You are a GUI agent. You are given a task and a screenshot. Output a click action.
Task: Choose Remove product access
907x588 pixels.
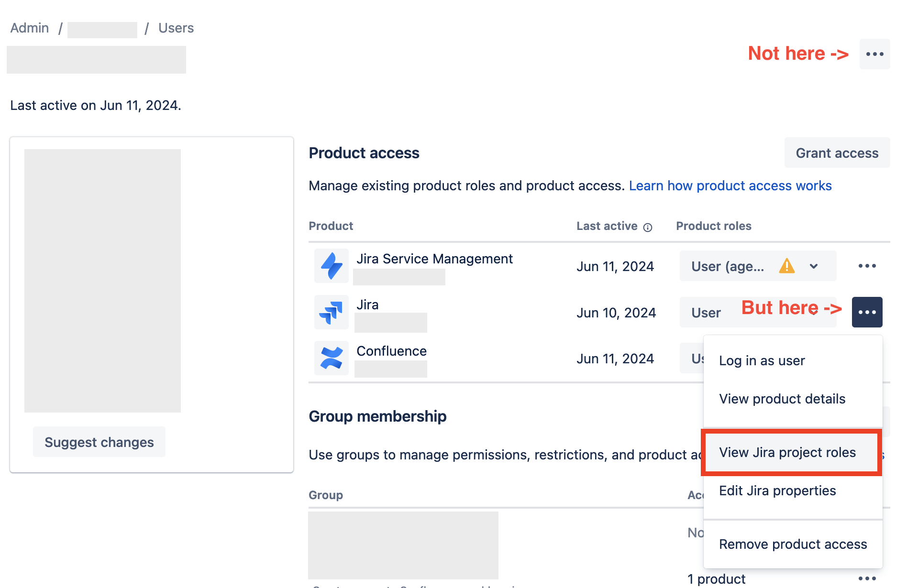pyautogui.click(x=793, y=544)
